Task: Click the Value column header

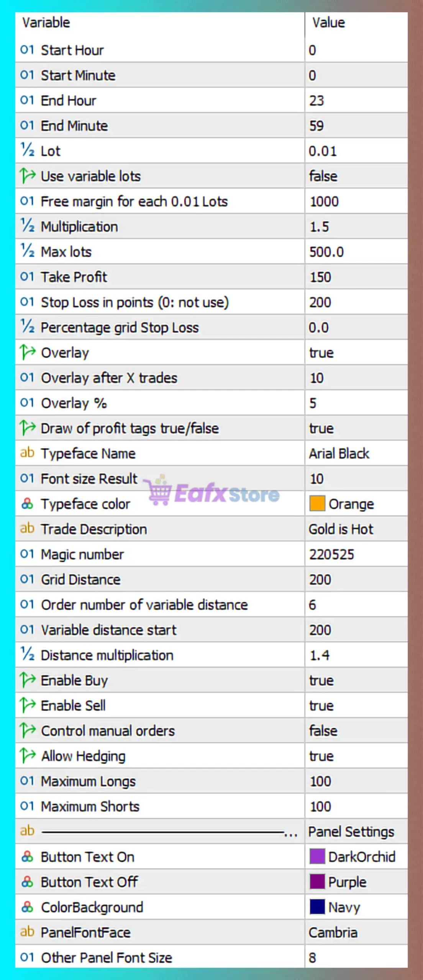Action: (328, 23)
